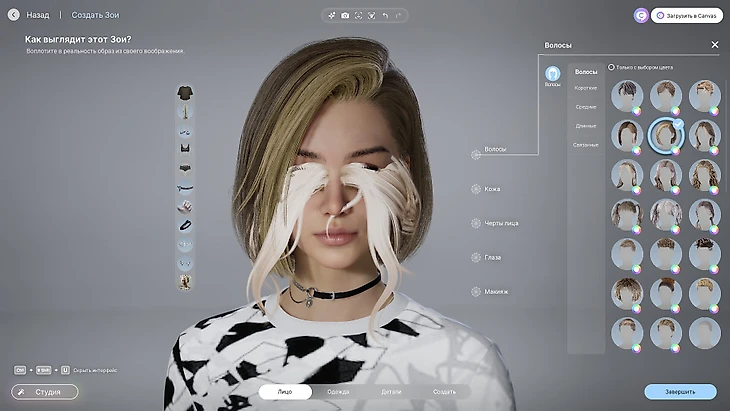Click the redo arrow in top toolbar
Viewport: 730px width, 411px height.
(398, 16)
